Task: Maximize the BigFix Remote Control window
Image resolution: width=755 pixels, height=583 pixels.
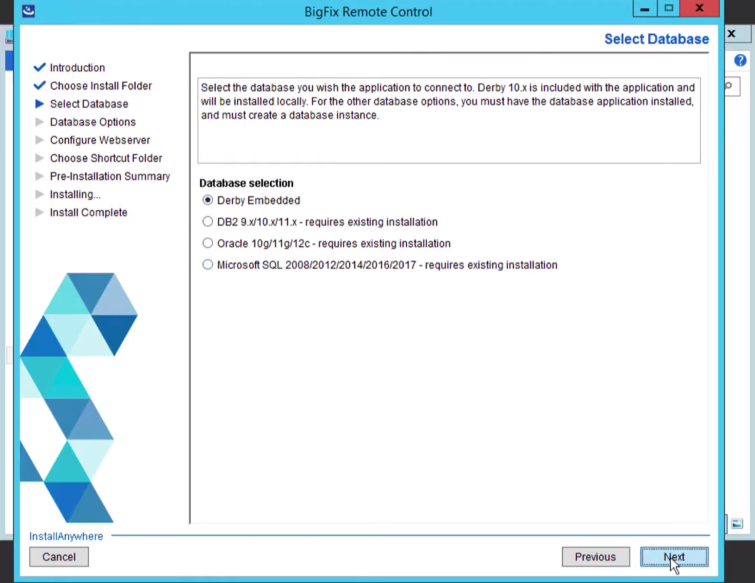Action: 669,9
